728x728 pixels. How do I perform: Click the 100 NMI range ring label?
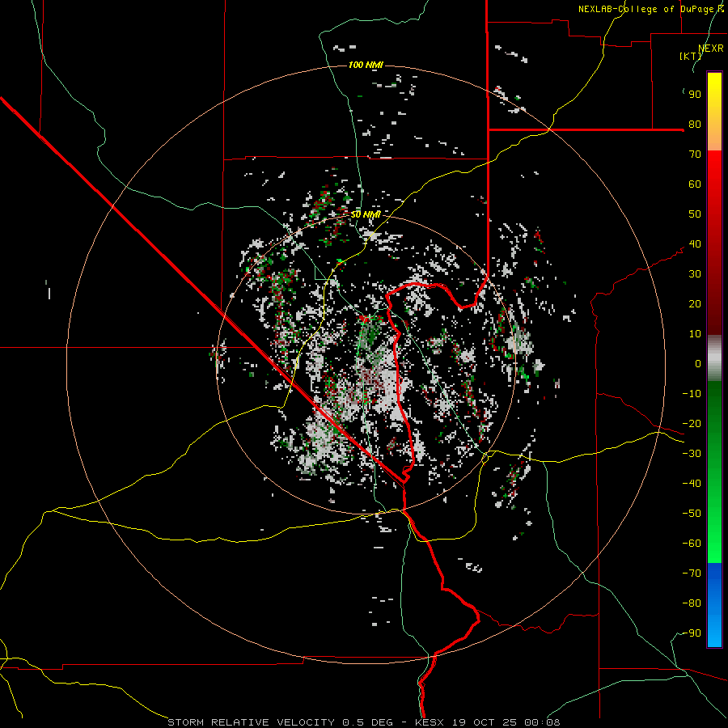pos(366,65)
